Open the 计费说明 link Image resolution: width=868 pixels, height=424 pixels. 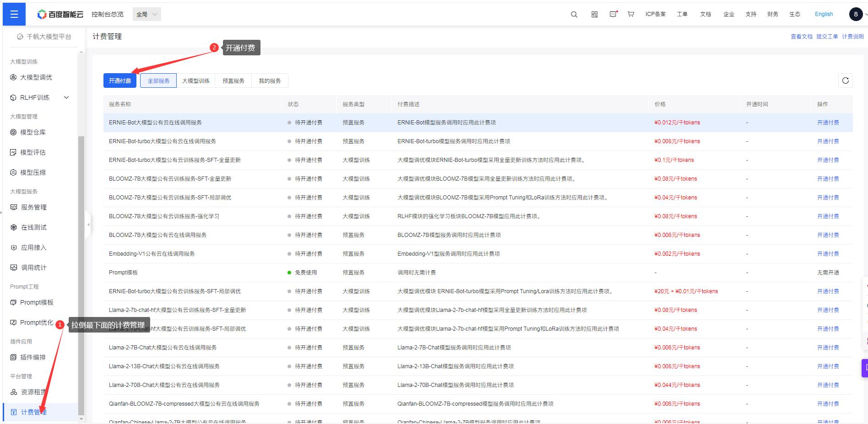(853, 37)
